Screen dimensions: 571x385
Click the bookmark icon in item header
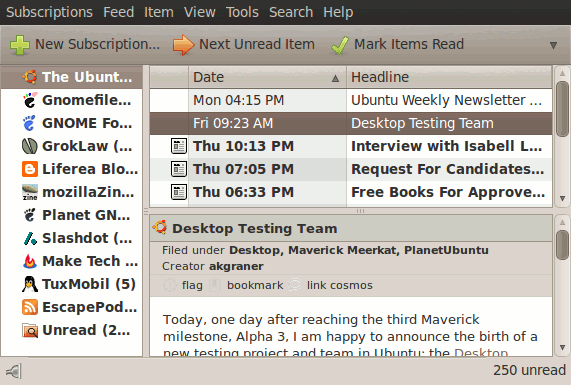coord(215,285)
